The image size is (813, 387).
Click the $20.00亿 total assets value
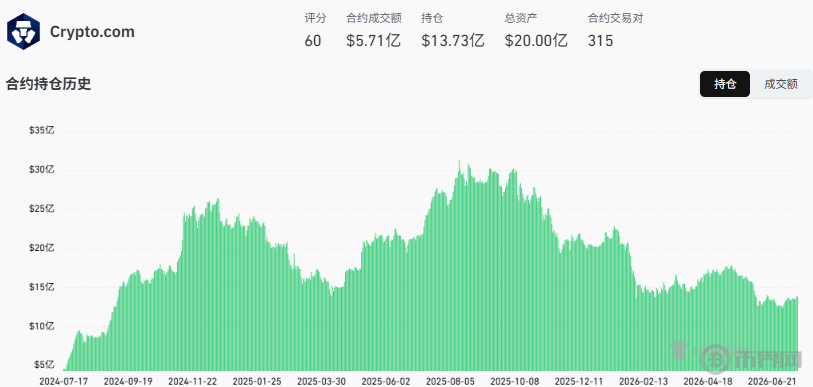536,41
